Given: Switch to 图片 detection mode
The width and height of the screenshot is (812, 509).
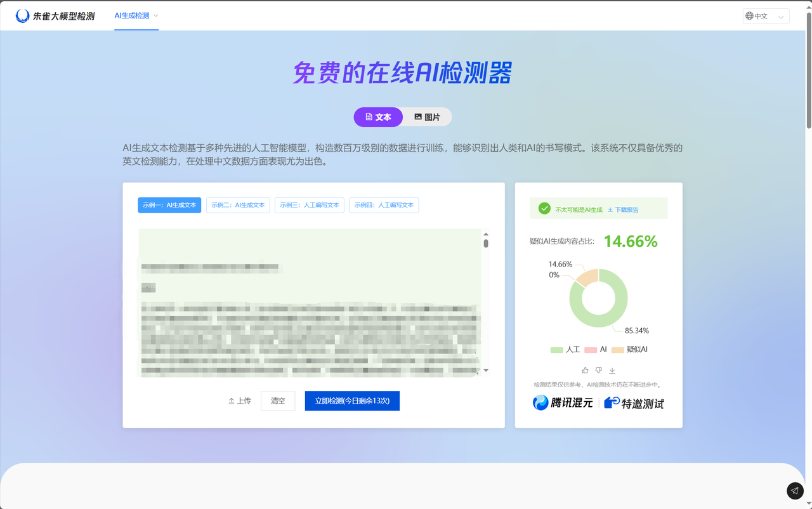Looking at the screenshot, I should coord(428,117).
